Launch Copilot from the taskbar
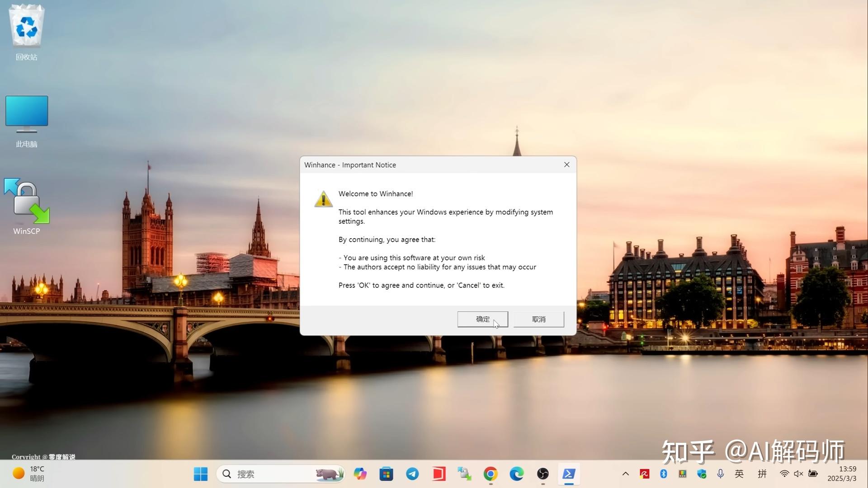This screenshot has height=488, width=868. pyautogui.click(x=360, y=474)
